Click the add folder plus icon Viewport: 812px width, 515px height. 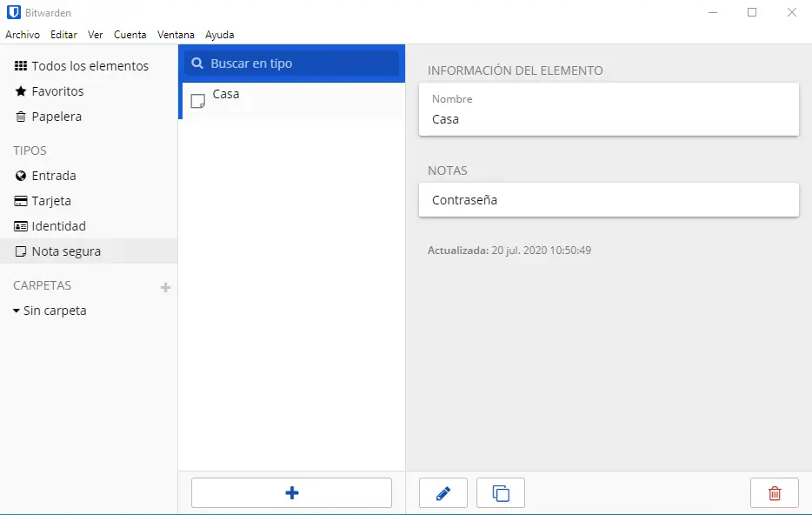(x=165, y=287)
